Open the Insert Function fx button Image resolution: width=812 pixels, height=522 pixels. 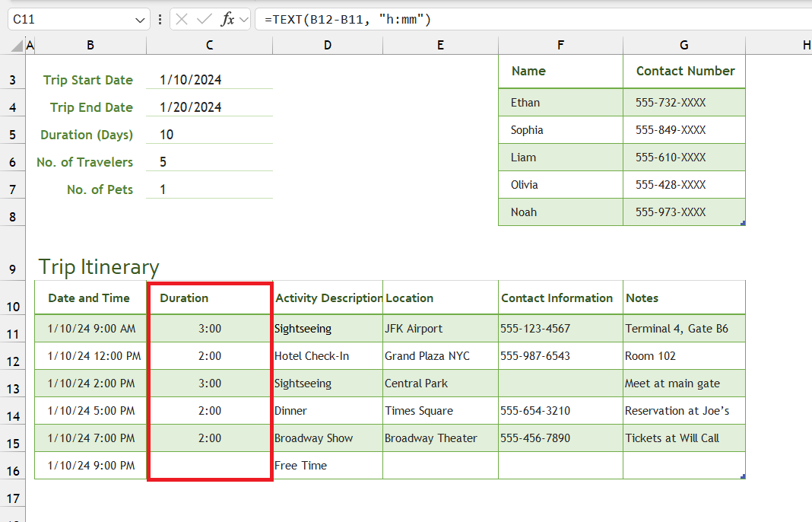click(227, 20)
